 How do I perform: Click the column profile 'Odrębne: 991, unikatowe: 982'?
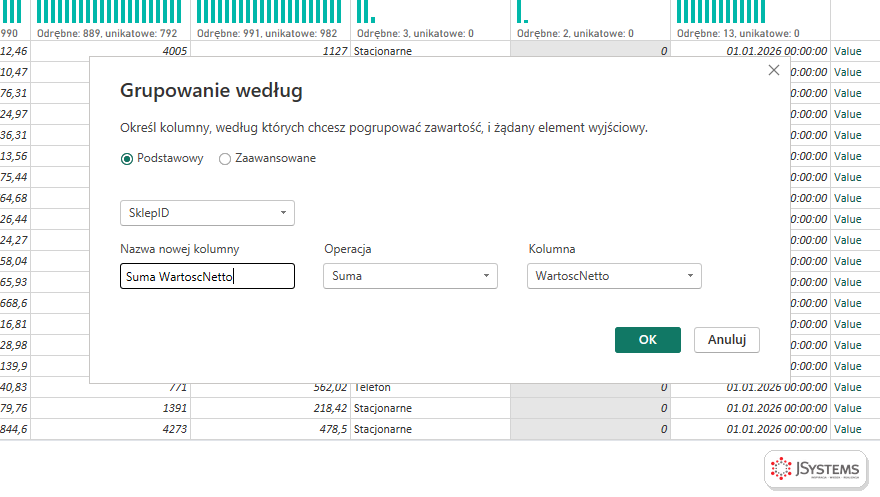pyautogui.click(x=267, y=34)
